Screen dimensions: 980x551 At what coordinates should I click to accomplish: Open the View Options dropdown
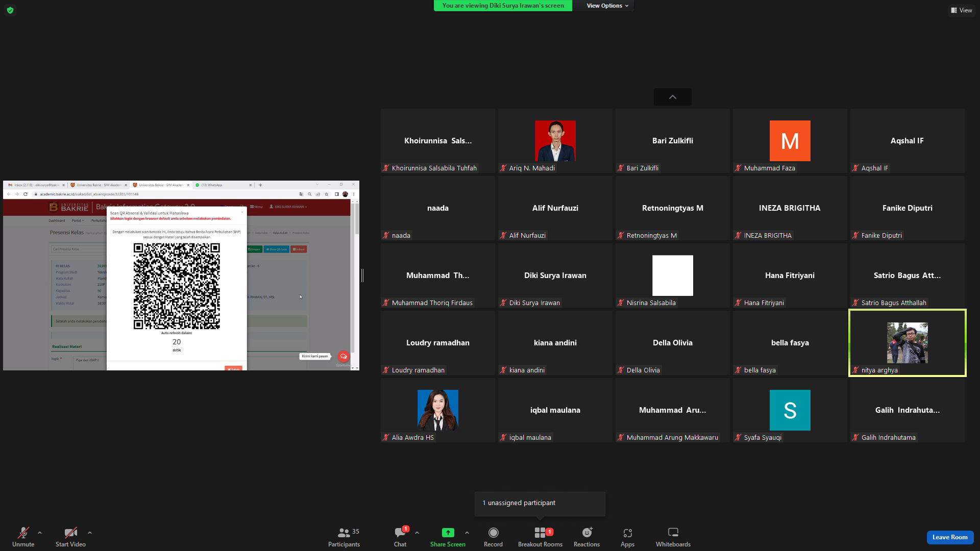[607, 6]
